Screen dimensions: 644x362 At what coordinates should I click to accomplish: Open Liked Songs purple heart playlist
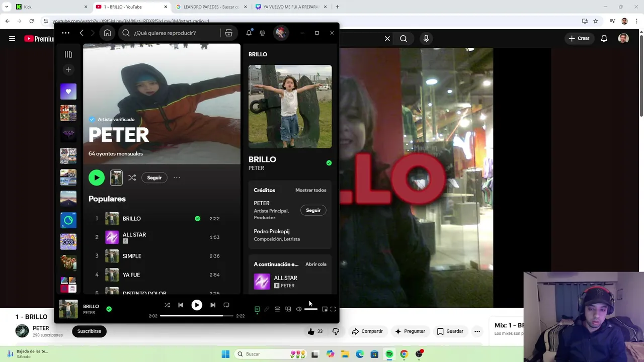tap(68, 92)
